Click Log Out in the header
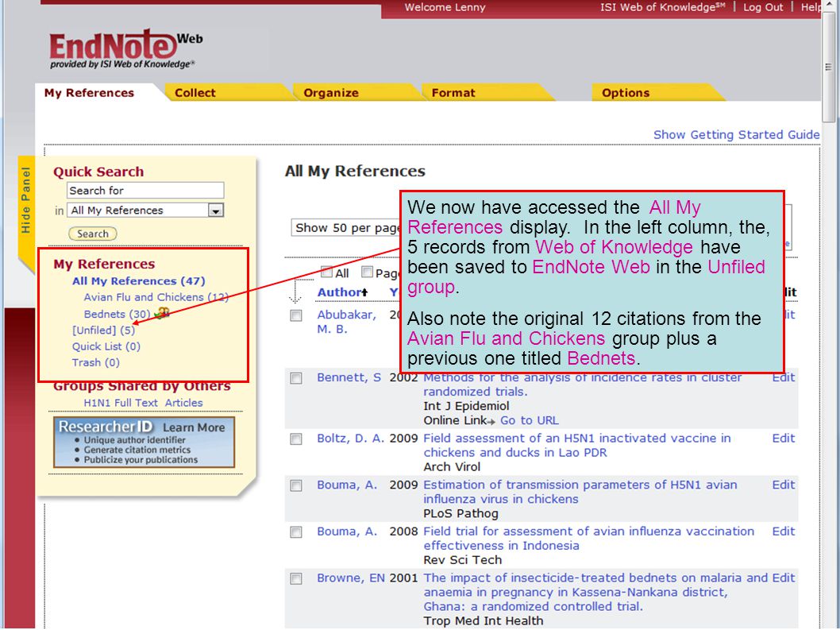The width and height of the screenshot is (840, 630). [x=763, y=7]
